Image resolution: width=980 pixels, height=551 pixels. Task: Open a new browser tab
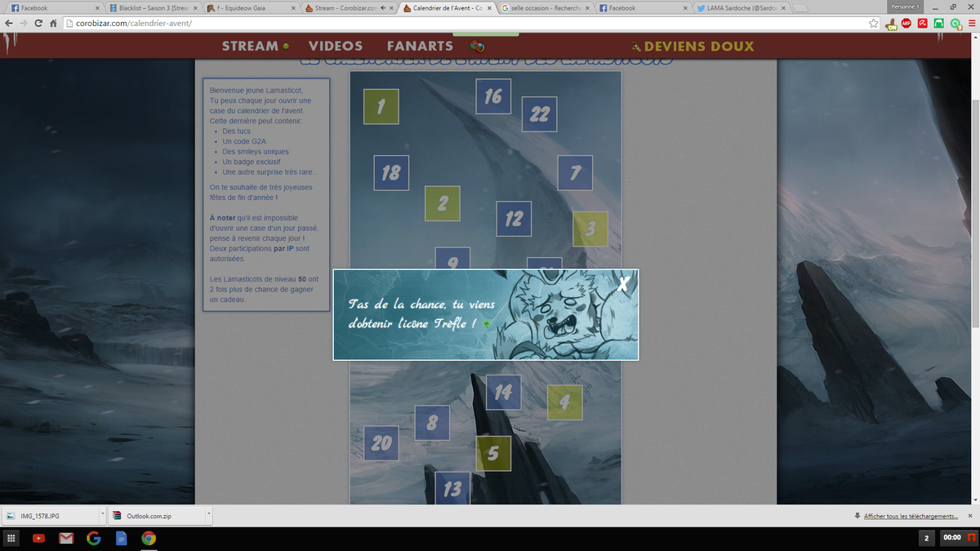pos(801,9)
